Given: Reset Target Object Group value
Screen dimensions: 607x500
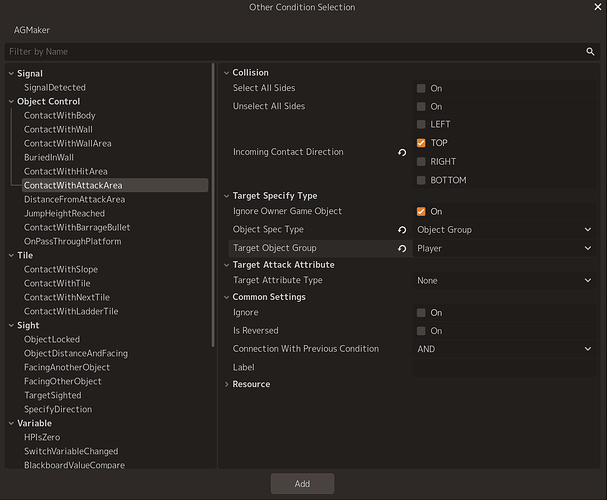Looking at the screenshot, I should pyautogui.click(x=402, y=248).
